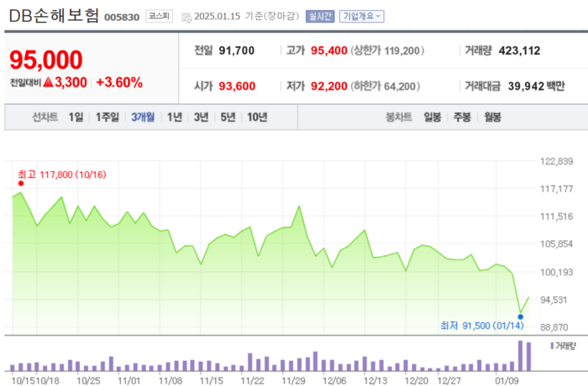
Task: Select the 3개월 line chart tab
Action: pos(143,117)
